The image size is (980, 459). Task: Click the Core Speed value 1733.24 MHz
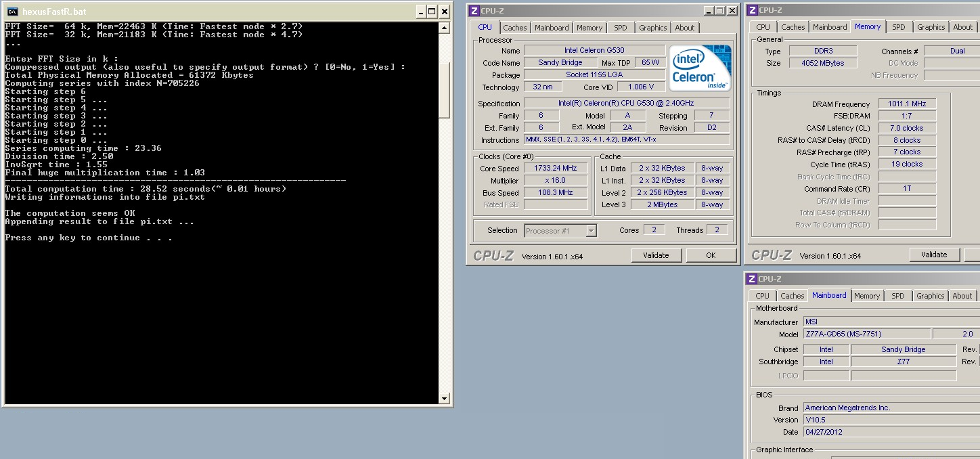pos(556,168)
